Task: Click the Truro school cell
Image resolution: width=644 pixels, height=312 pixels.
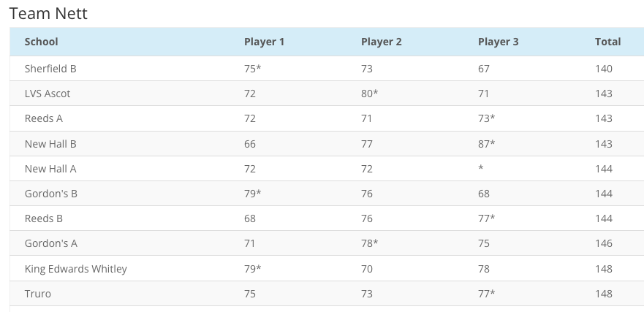Action: click(x=38, y=294)
